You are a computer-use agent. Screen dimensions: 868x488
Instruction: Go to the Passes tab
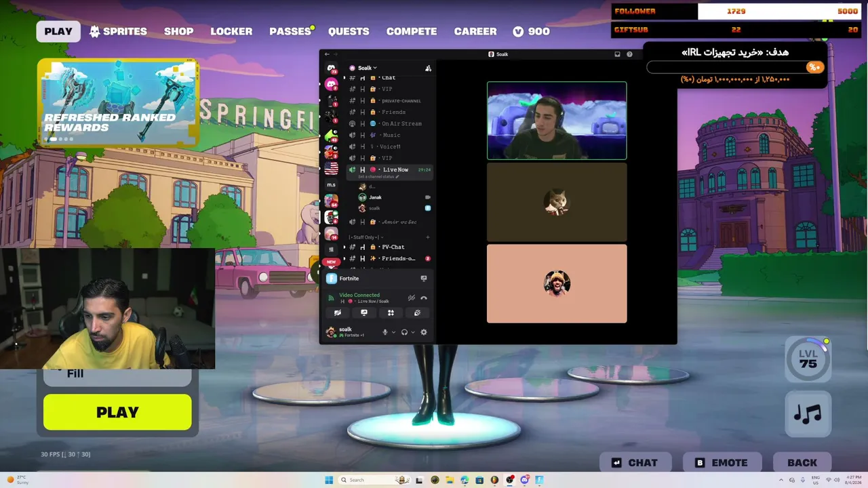coord(290,31)
